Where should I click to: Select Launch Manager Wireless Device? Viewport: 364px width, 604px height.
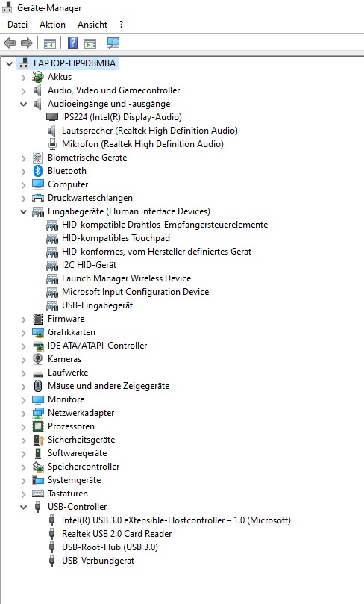tap(126, 278)
